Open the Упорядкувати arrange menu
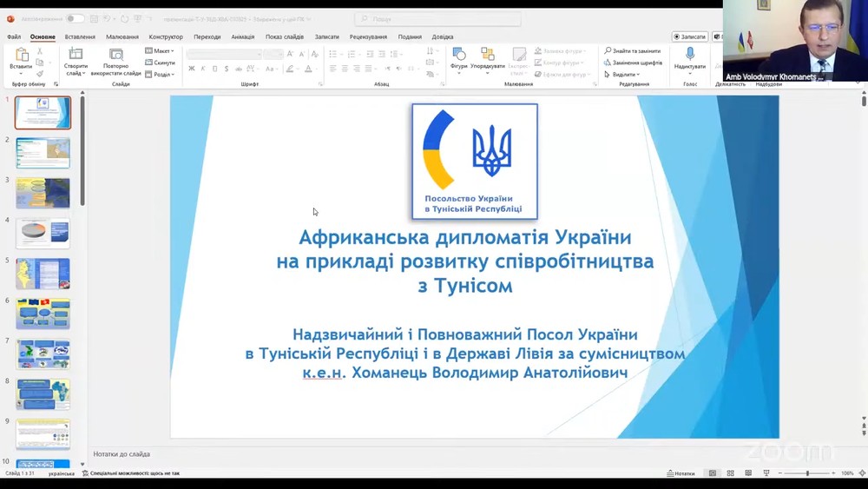 [x=488, y=60]
